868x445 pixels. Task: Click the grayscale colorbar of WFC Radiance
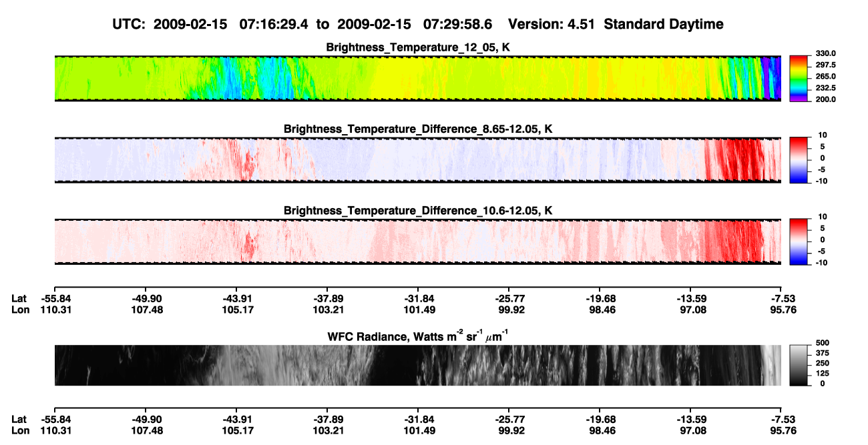pyautogui.click(x=799, y=365)
